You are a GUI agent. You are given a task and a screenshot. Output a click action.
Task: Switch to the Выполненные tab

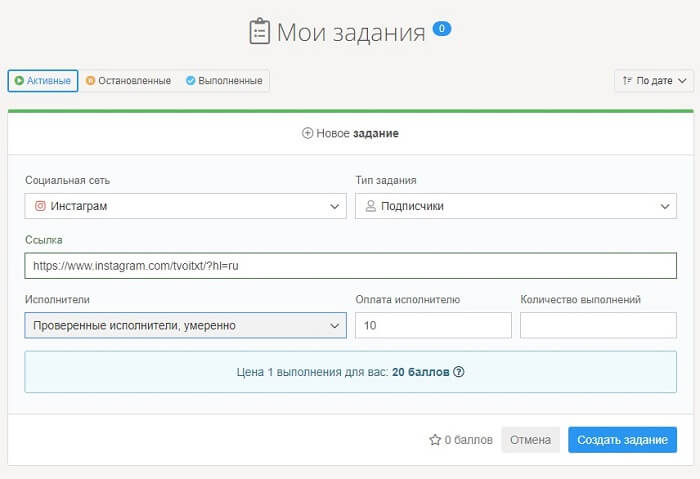(x=224, y=81)
